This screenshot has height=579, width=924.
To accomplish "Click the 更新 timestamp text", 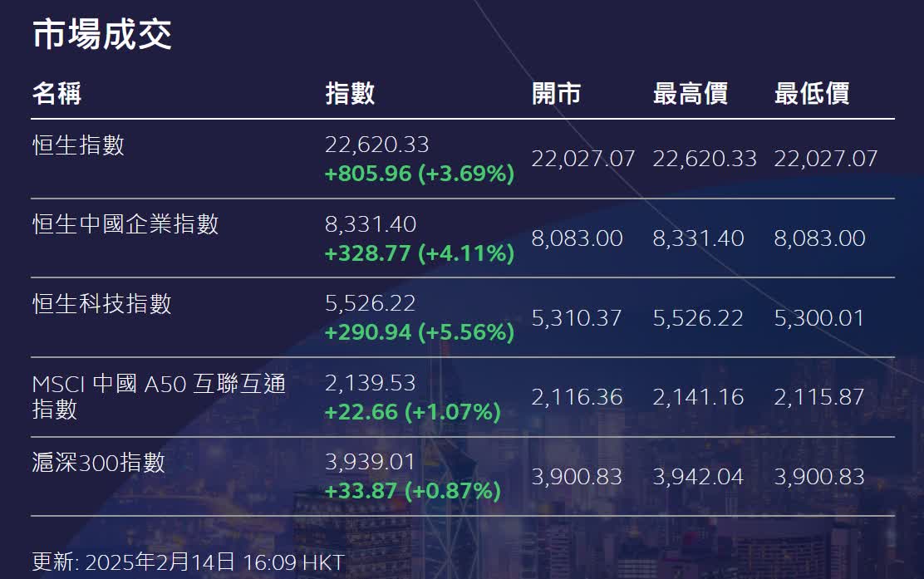I will point(188,562).
